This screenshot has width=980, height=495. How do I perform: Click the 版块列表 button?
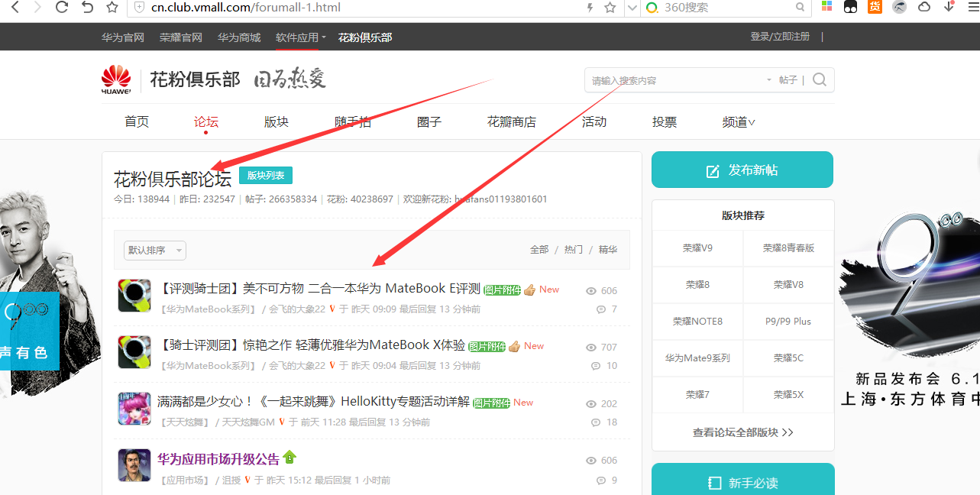click(x=266, y=175)
